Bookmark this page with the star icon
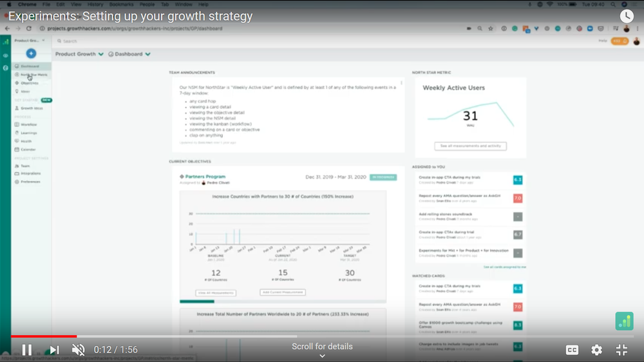Viewport: 644px width, 362px height. click(x=491, y=28)
